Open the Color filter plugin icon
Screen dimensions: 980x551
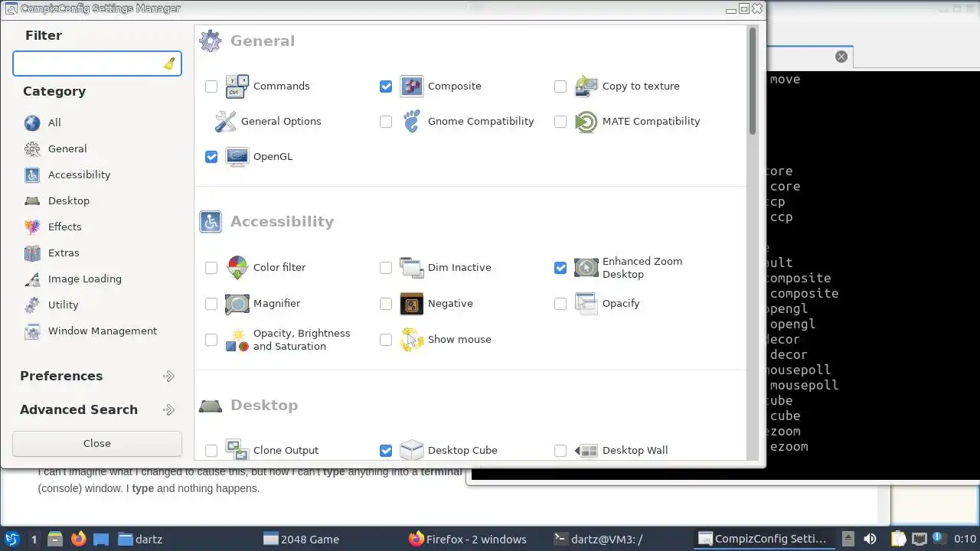(237, 268)
